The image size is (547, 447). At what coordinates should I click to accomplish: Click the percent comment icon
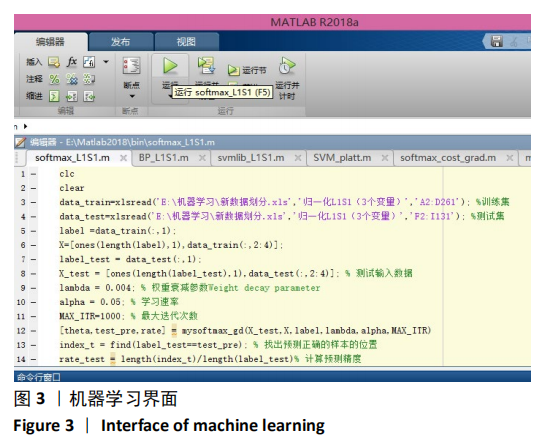click(x=54, y=79)
